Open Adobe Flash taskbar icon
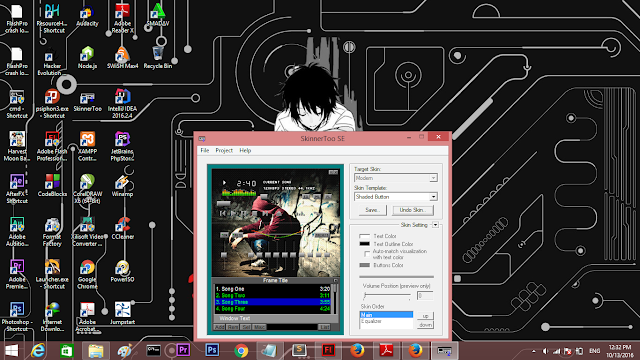 328,350
